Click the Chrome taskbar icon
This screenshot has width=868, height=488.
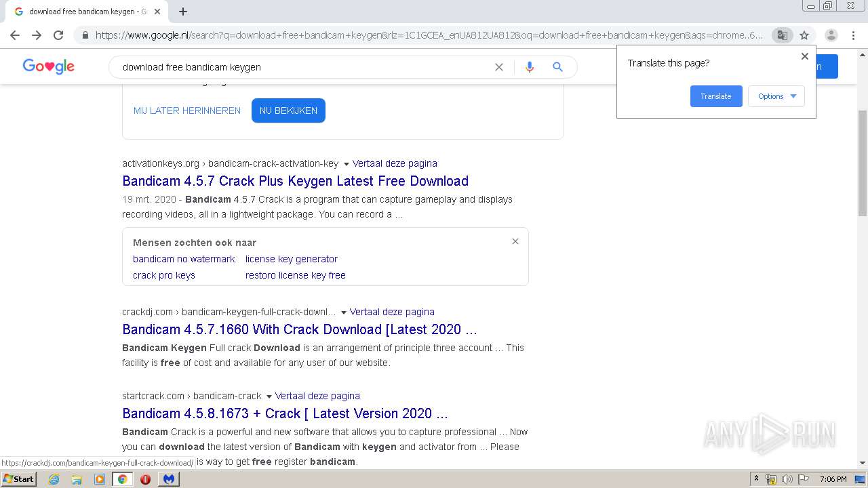(x=123, y=479)
